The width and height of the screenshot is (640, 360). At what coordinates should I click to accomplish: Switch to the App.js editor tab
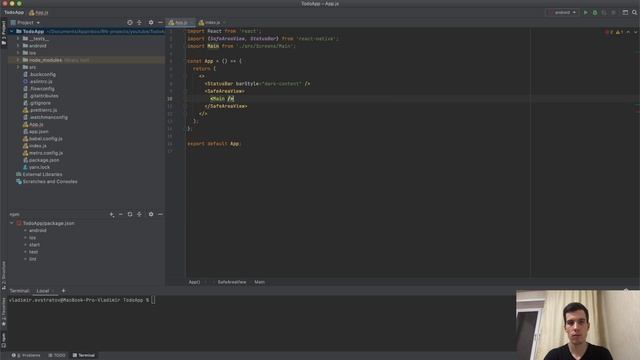(181, 22)
